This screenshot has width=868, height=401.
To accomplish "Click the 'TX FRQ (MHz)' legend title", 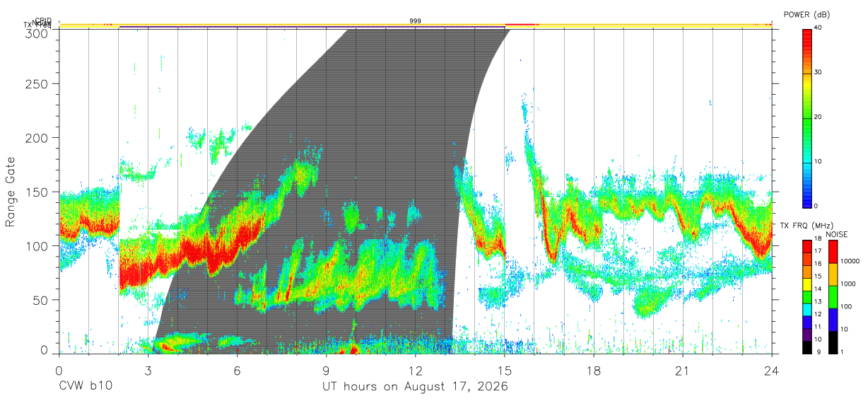I will coord(807,226).
